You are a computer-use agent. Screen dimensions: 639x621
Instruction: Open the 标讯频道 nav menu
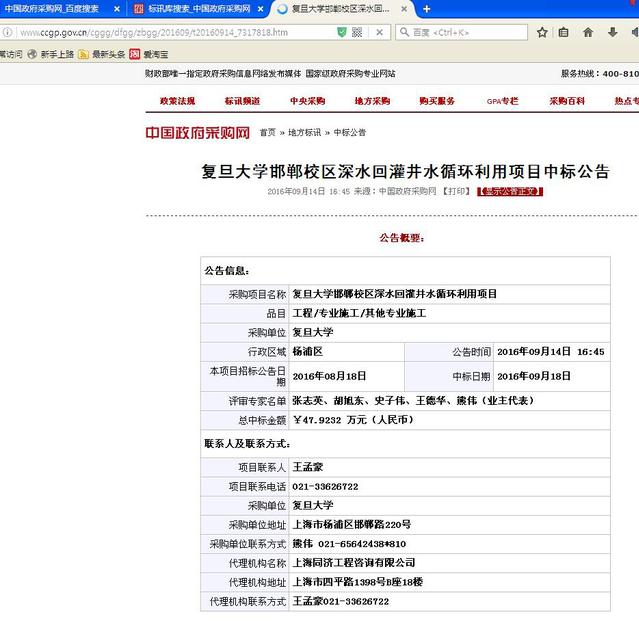[x=242, y=101]
